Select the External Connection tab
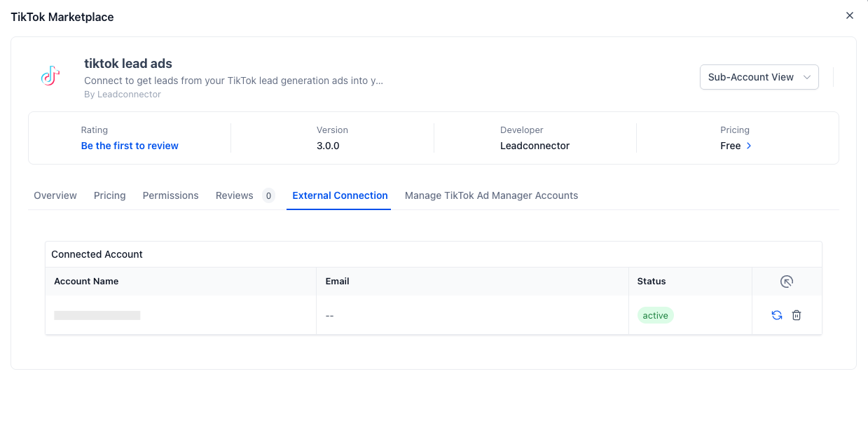Image resolution: width=868 pixels, height=423 pixels. click(x=340, y=195)
